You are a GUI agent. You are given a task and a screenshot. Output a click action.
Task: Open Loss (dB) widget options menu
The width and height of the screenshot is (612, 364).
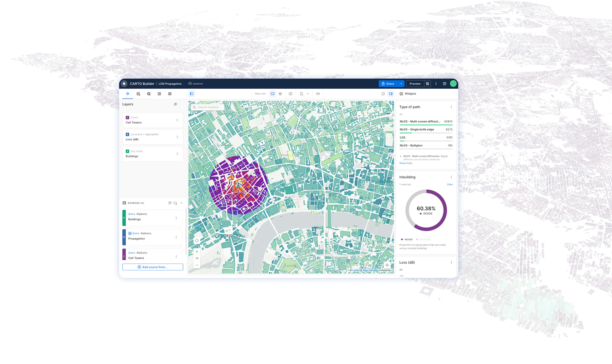click(451, 263)
